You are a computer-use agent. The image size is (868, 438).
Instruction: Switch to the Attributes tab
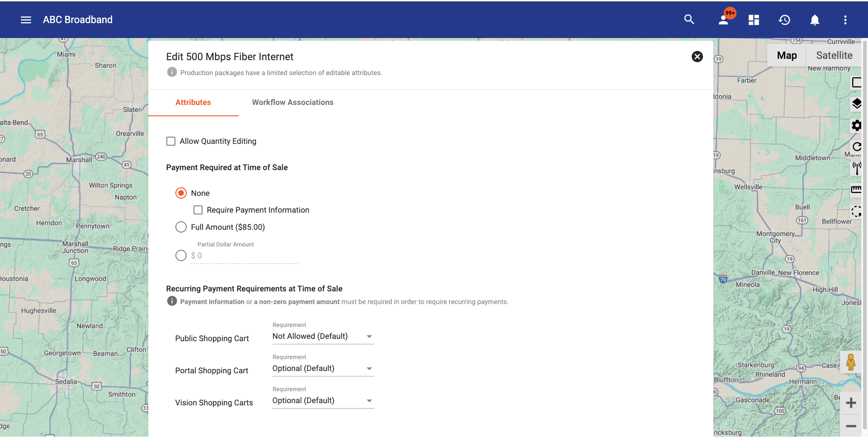point(193,102)
